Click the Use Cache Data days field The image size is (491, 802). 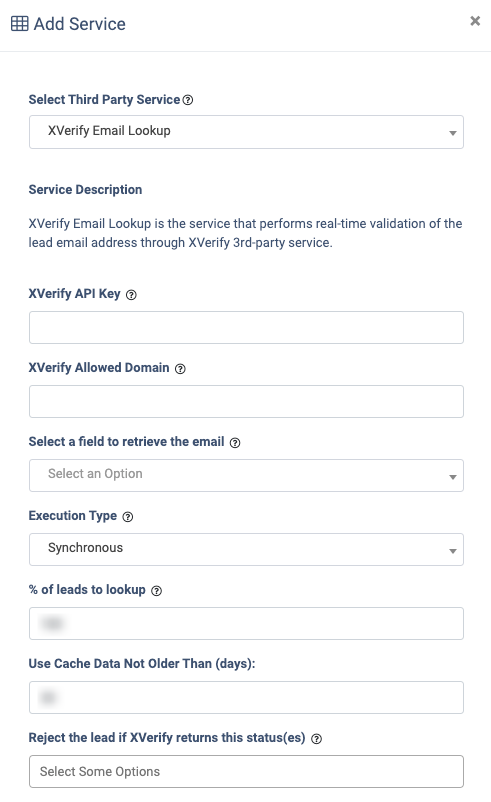click(246, 697)
